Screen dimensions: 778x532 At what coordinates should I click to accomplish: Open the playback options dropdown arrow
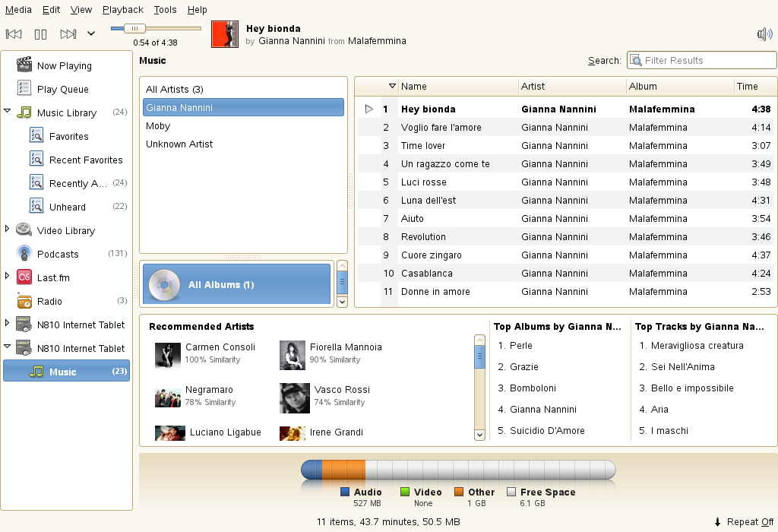click(90, 33)
